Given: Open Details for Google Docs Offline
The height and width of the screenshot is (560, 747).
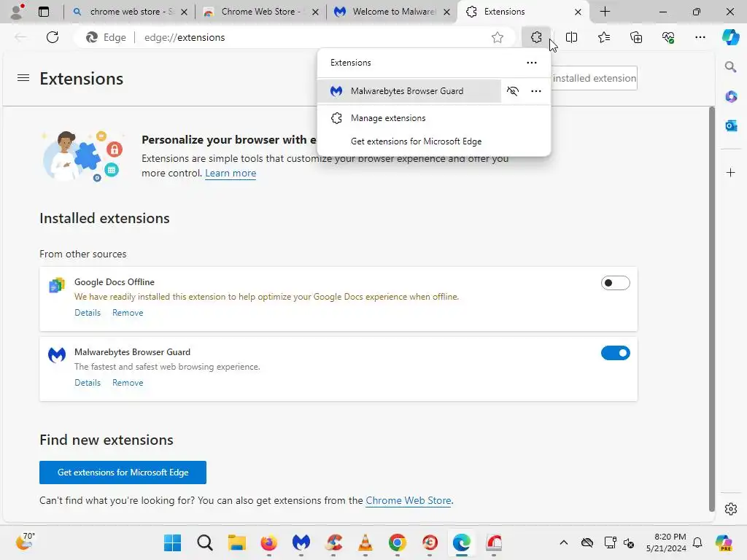Looking at the screenshot, I should pos(88,313).
